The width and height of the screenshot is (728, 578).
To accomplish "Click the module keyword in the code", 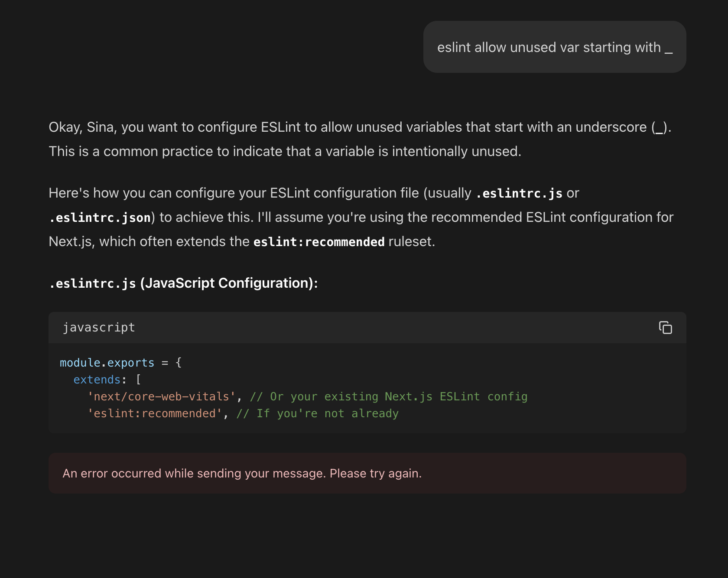I will point(80,363).
